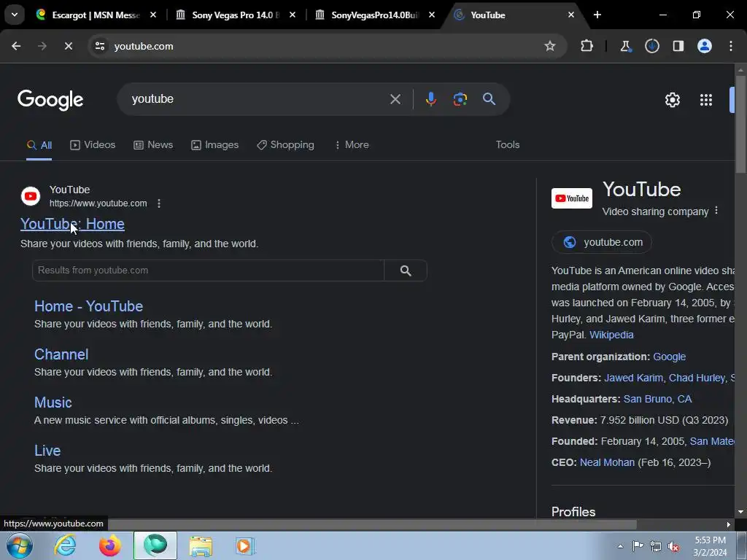Open the result's three-dot About menu
This screenshot has height=560, width=747.
159,203
